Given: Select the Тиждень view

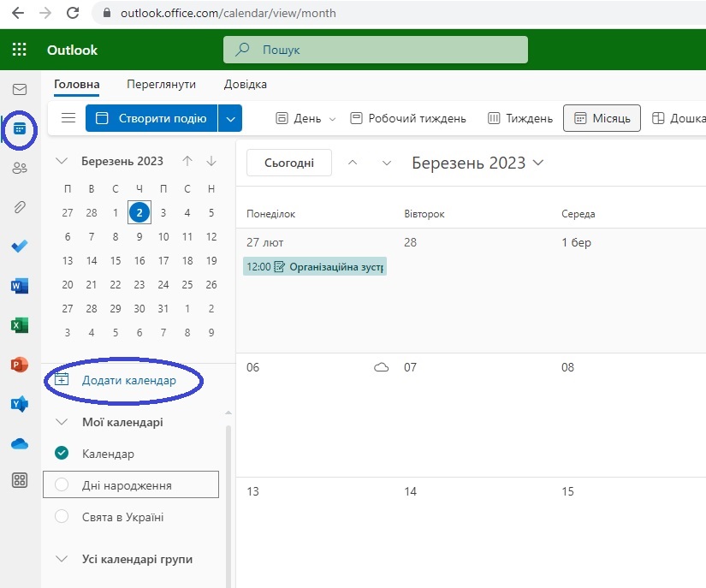Looking at the screenshot, I should point(520,118).
